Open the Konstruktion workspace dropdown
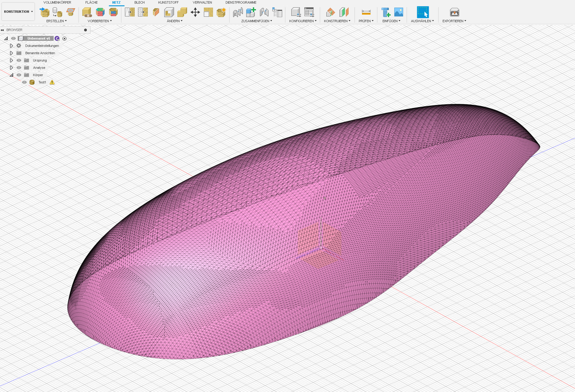 (18, 12)
